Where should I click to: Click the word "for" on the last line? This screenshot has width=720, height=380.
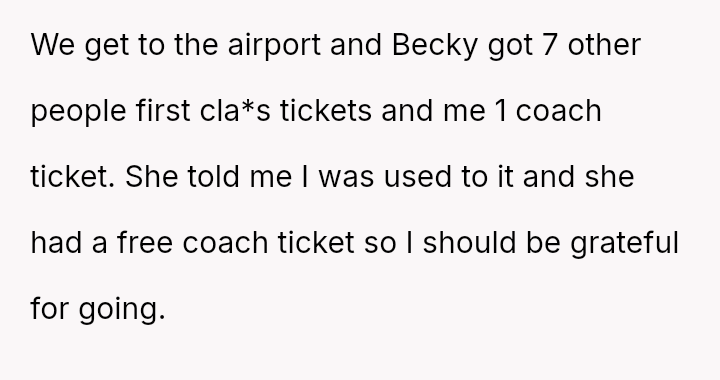[50, 309]
